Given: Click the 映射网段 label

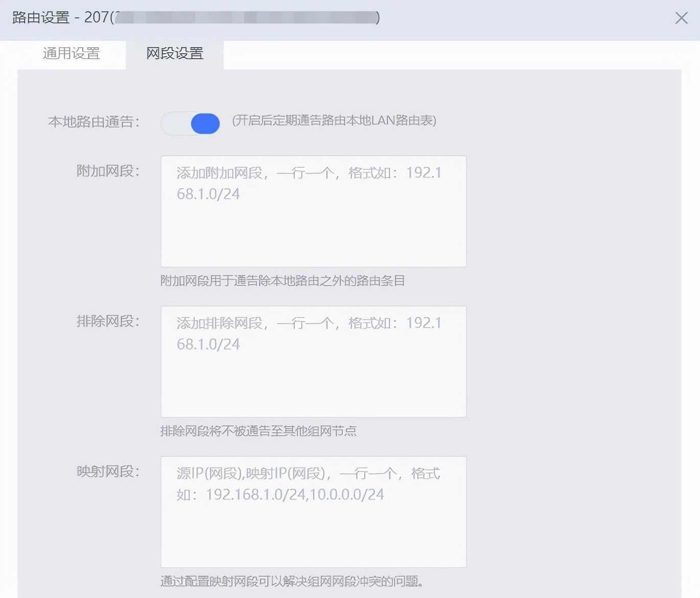Looking at the screenshot, I should [x=108, y=471].
